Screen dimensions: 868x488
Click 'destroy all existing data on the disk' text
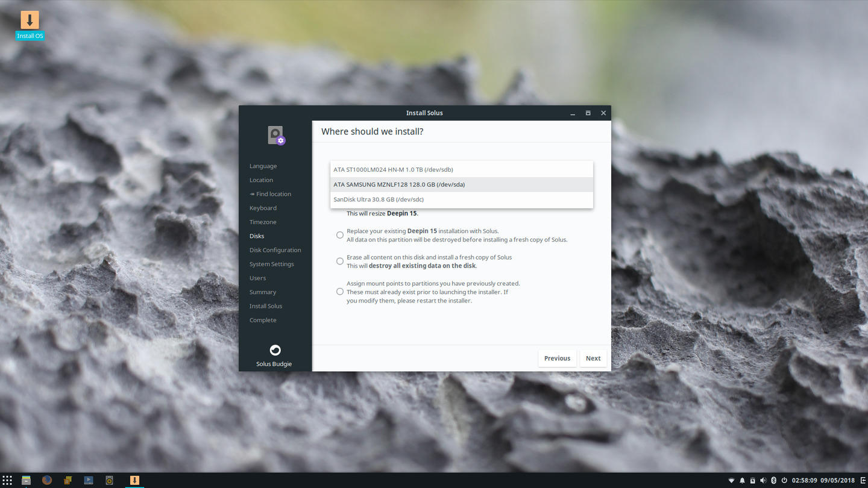tap(423, 266)
